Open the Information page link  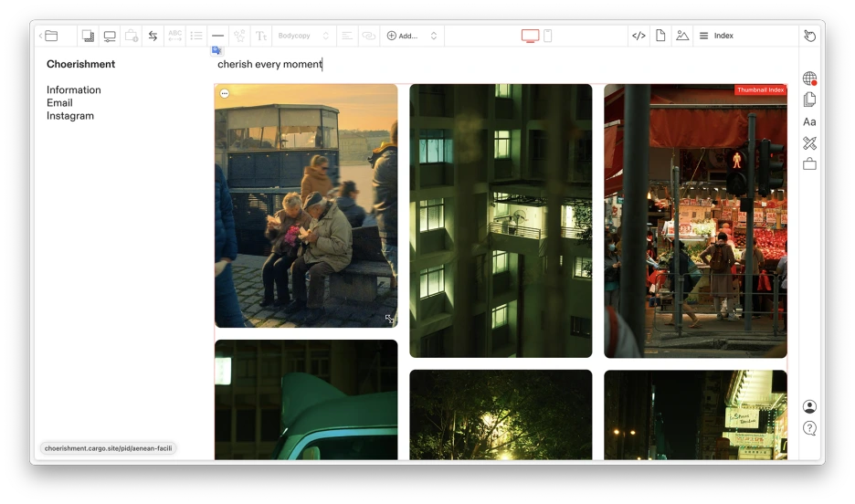click(74, 89)
